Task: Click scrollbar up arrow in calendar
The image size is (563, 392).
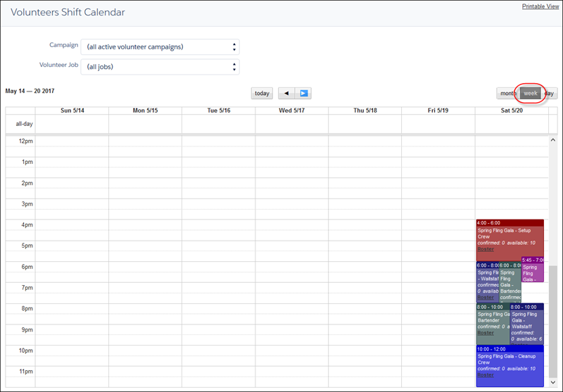Action: pos(553,141)
